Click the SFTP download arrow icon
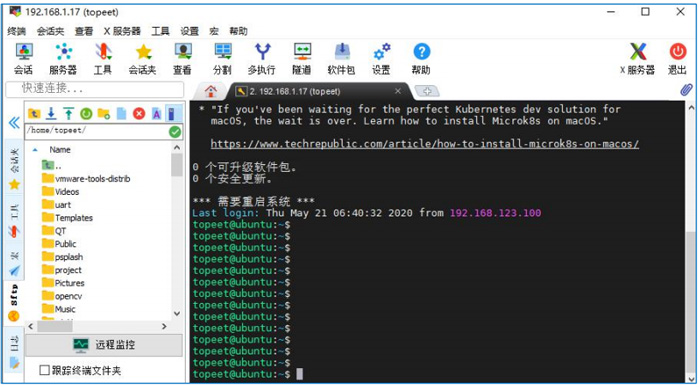699x387 pixels. [51, 114]
